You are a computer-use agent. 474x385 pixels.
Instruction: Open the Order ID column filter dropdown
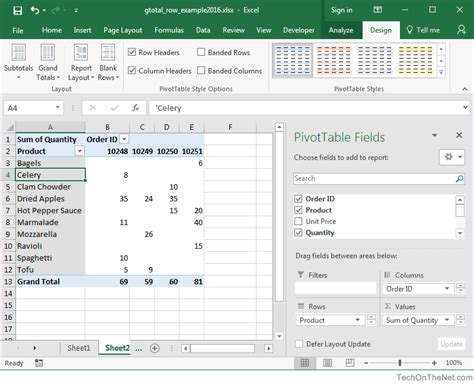point(124,139)
